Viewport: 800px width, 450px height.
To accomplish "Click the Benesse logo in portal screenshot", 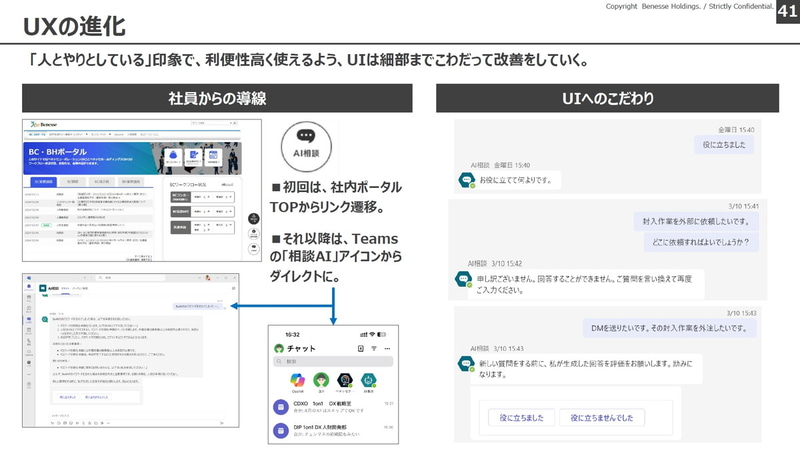I will click(x=44, y=124).
